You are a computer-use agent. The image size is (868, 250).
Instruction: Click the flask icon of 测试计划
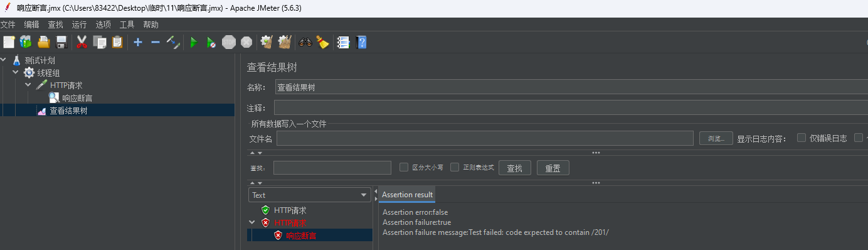(x=17, y=60)
